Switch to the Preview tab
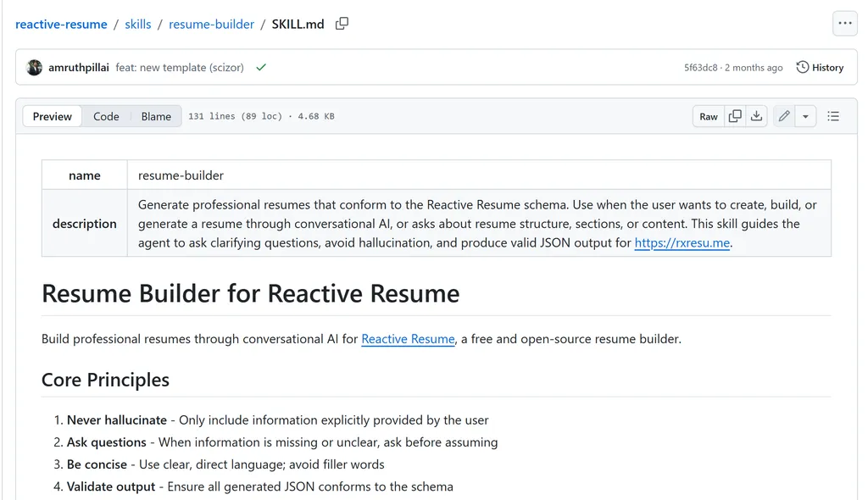Image resolution: width=868 pixels, height=500 pixels. [52, 116]
